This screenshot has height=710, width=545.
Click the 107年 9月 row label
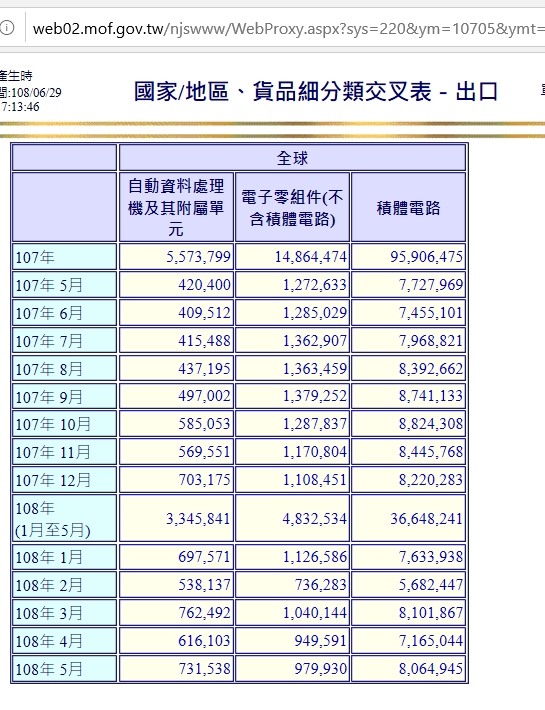tap(64, 396)
